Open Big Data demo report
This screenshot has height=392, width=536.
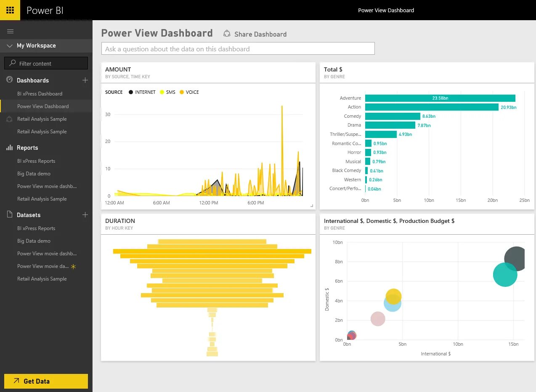34,174
